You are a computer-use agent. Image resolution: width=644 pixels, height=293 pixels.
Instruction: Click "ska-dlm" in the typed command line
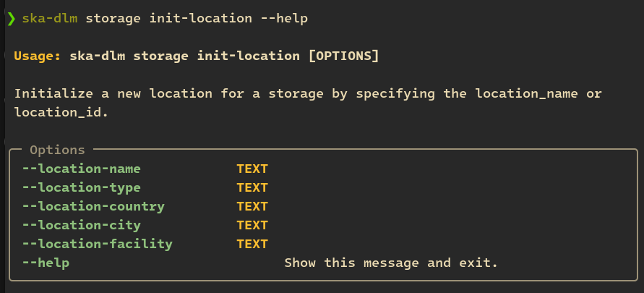[x=50, y=18]
